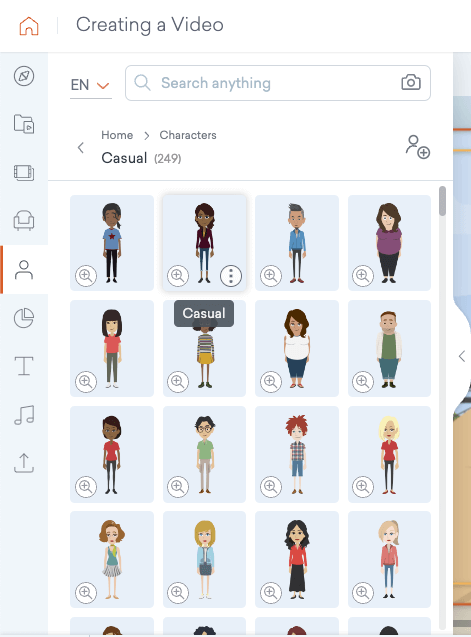Click the create new character icon
Screen dimensions: 471x637
417,147
